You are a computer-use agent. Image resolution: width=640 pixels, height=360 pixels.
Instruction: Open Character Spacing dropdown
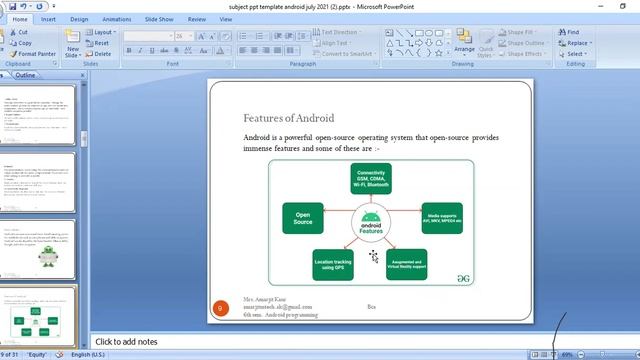(188, 51)
